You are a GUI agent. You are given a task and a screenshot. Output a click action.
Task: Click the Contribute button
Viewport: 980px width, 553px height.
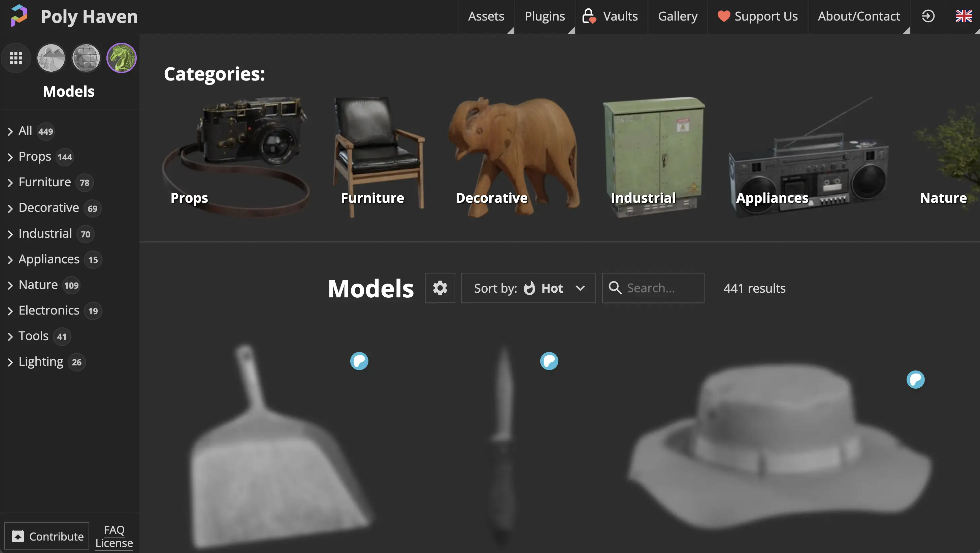(47, 536)
